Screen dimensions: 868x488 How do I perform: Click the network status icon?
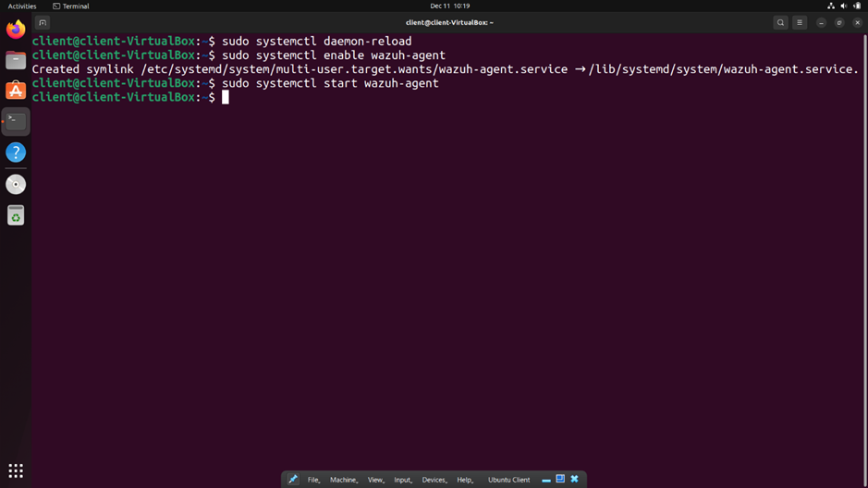[830, 6]
